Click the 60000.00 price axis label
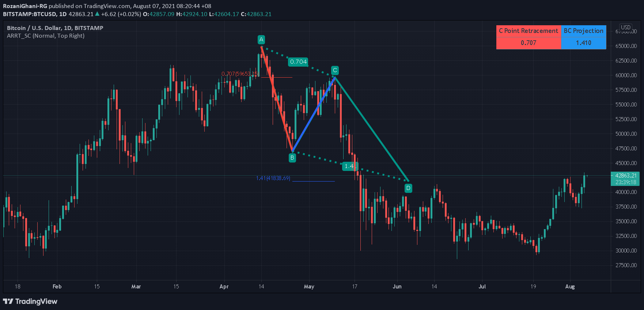Image resolution: width=644 pixels, height=310 pixels. [x=626, y=75]
